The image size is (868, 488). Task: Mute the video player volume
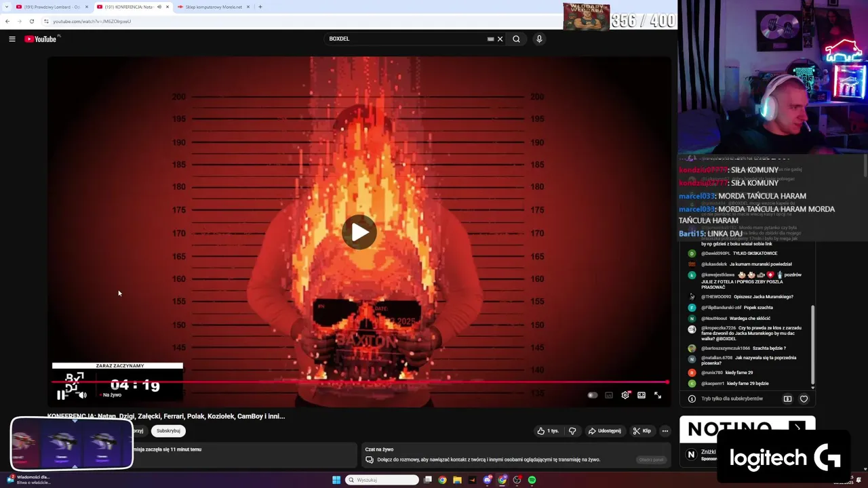tap(83, 395)
